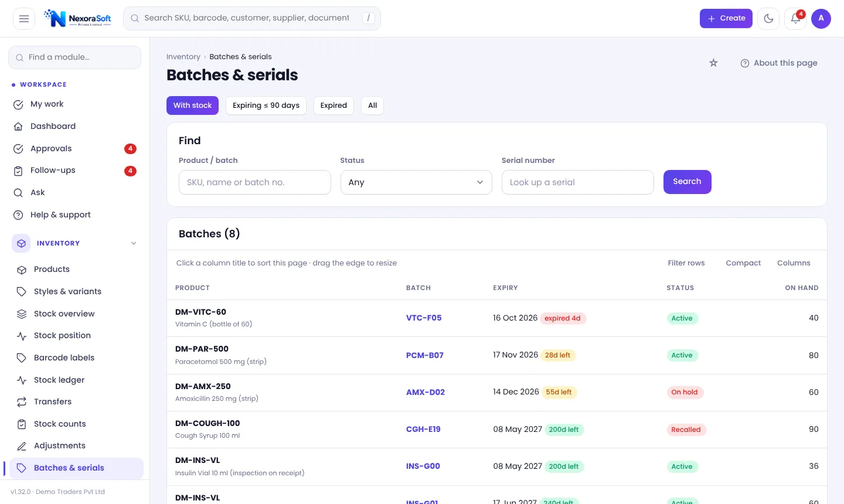Open batch link VTC-F05
The height and width of the screenshot is (504, 844).
[424, 318]
